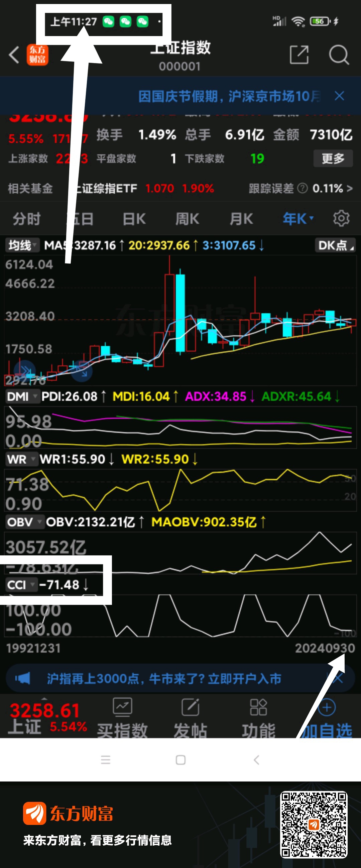Tap Android home square button
The width and height of the screenshot is (361, 868).
click(x=180, y=759)
